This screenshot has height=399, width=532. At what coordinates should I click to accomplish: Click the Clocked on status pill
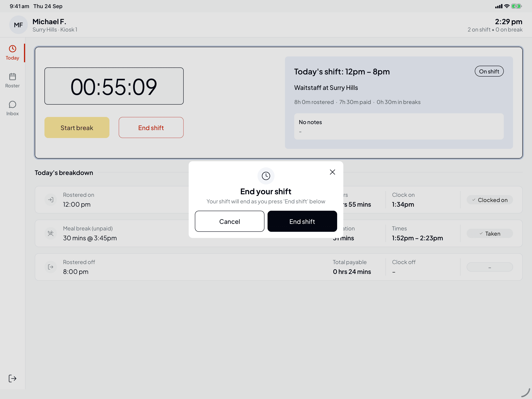(x=490, y=200)
